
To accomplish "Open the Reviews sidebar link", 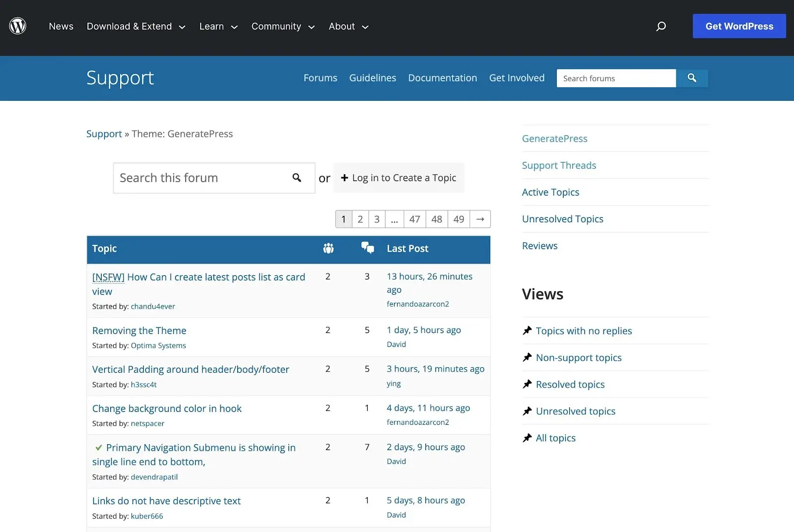I will click(x=540, y=246).
